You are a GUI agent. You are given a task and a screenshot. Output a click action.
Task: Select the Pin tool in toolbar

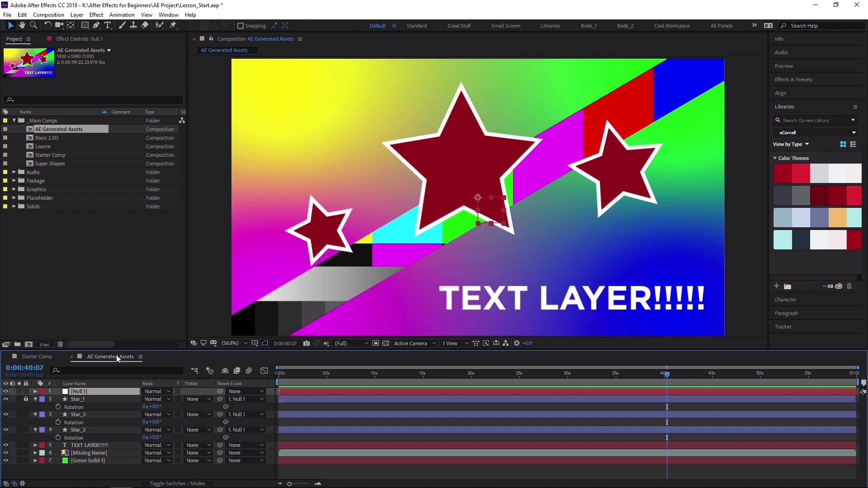pyautogui.click(x=174, y=25)
